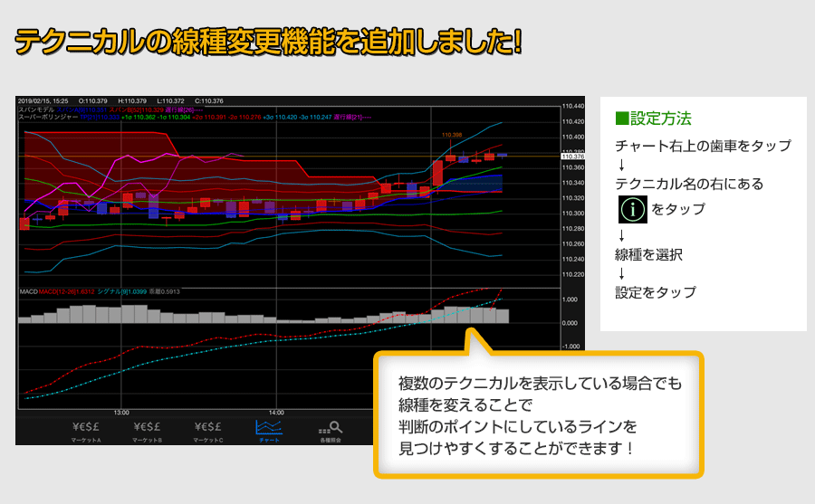The width and height of the screenshot is (815, 504).
Task: Click the MACD 1.000 axis label
Action: pos(570,300)
